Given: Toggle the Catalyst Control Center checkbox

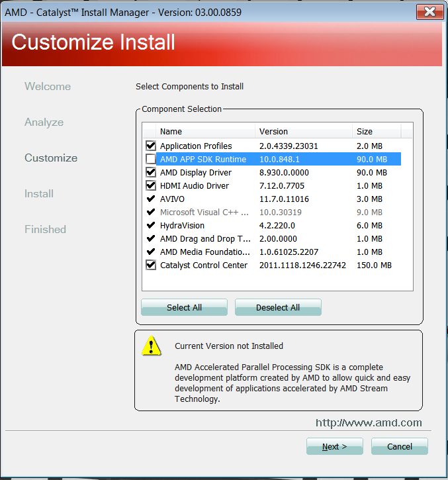Looking at the screenshot, I should pos(151,265).
